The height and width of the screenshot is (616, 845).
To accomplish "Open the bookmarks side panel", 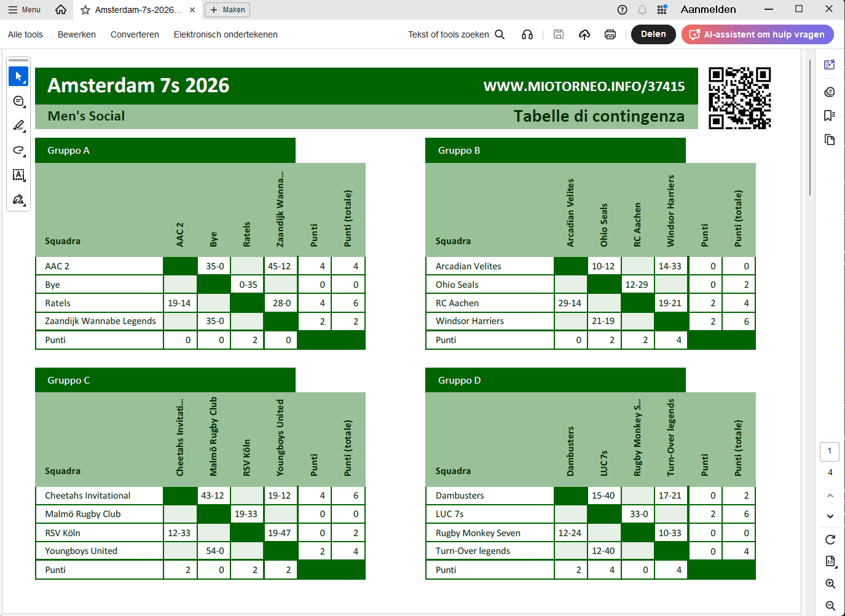I will coord(830,116).
